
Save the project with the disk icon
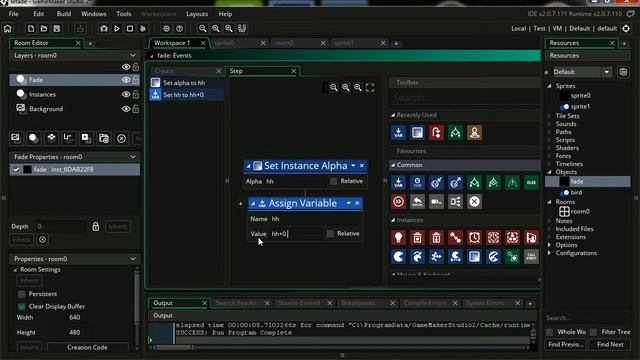(57, 29)
